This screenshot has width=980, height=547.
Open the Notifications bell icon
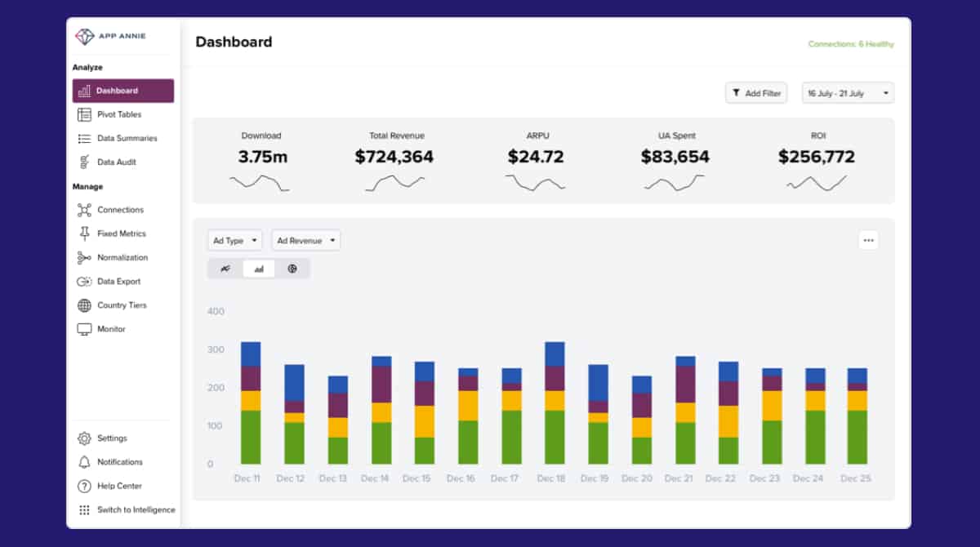[x=84, y=462]
